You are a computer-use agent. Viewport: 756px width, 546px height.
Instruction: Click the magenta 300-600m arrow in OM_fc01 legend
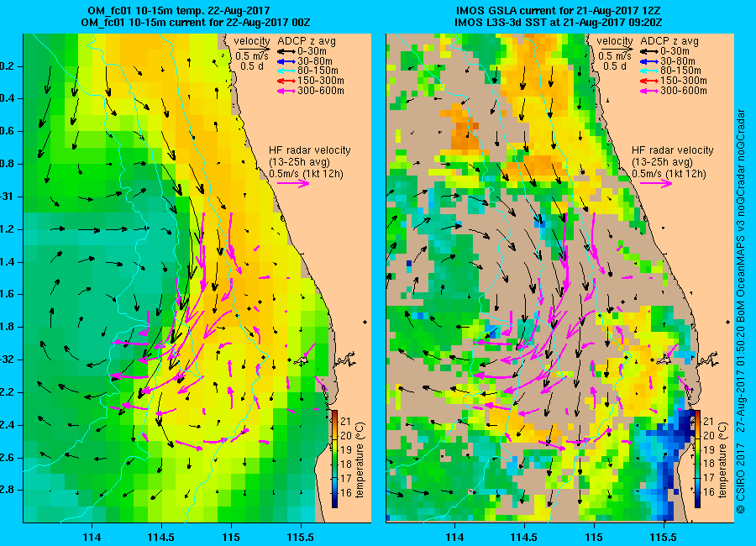pos(286,91)
